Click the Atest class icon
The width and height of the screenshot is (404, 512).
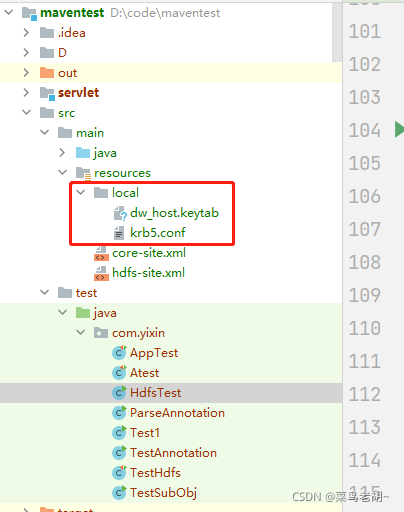pos(119,373)
